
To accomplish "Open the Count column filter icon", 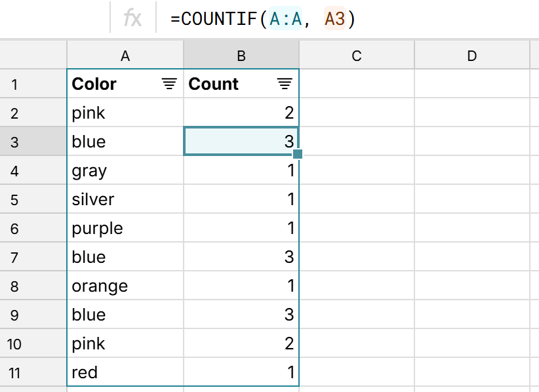I will 284,84.
